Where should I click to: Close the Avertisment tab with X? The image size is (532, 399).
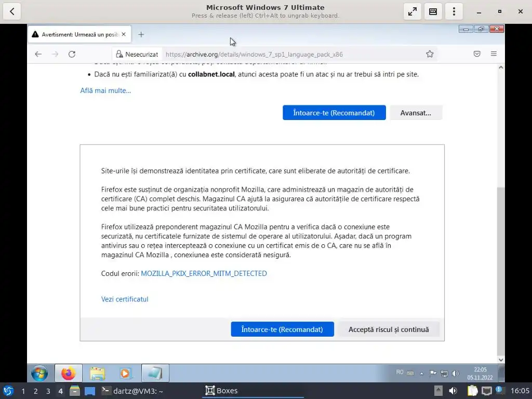point(124,34)
